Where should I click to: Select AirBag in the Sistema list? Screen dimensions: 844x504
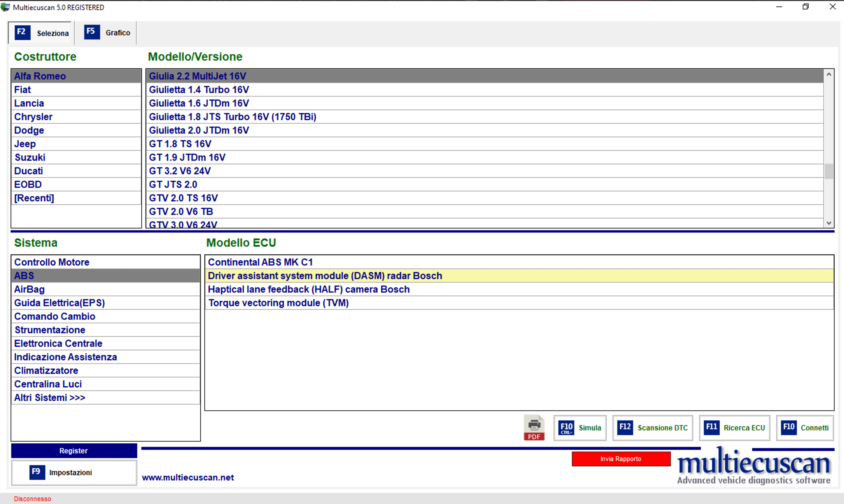(x=29, y=289)
